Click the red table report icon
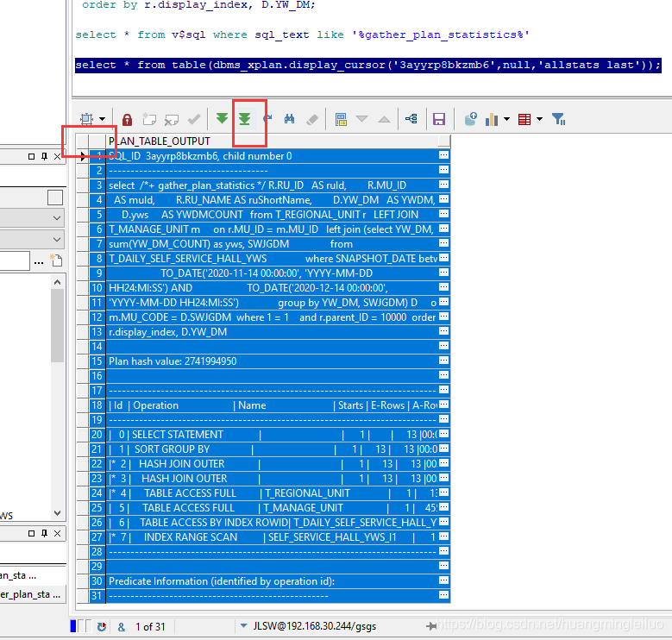 524,119
